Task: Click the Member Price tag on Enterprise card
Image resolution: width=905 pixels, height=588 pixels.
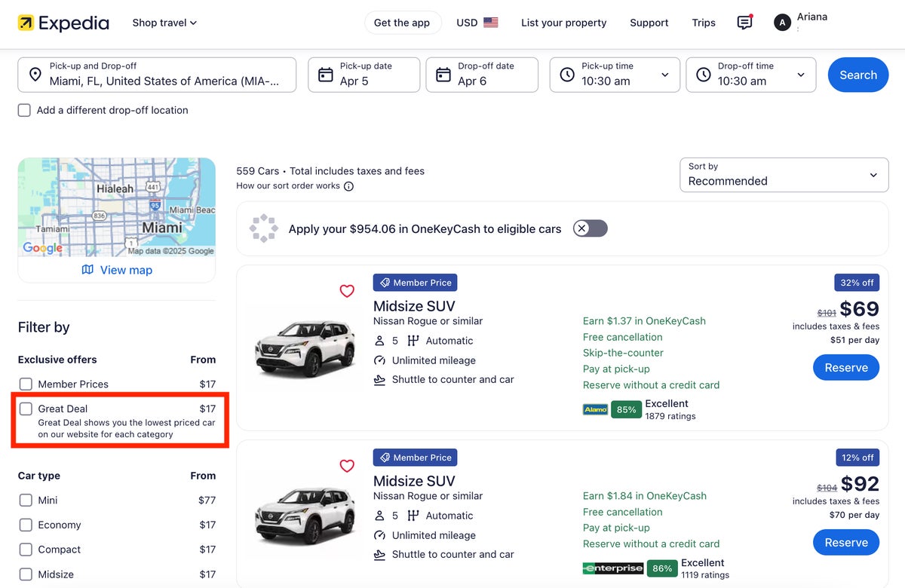Action: pyautogui.click(x=415, y=458)
